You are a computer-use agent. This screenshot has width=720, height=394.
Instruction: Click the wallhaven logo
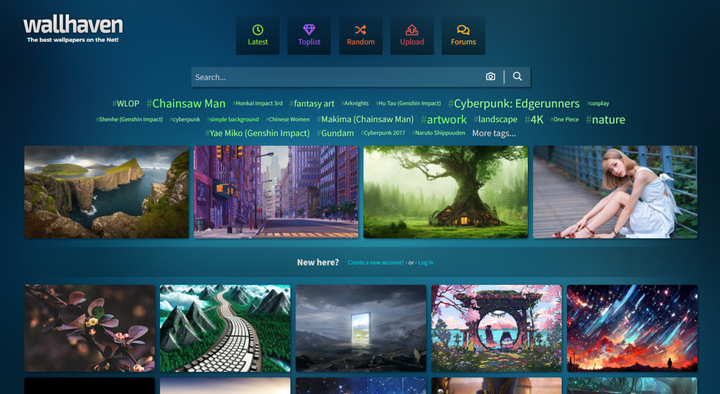[73, 30]
